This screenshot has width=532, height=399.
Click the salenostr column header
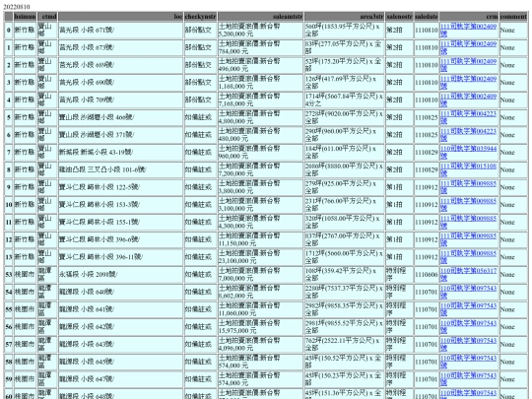[399, 17]
